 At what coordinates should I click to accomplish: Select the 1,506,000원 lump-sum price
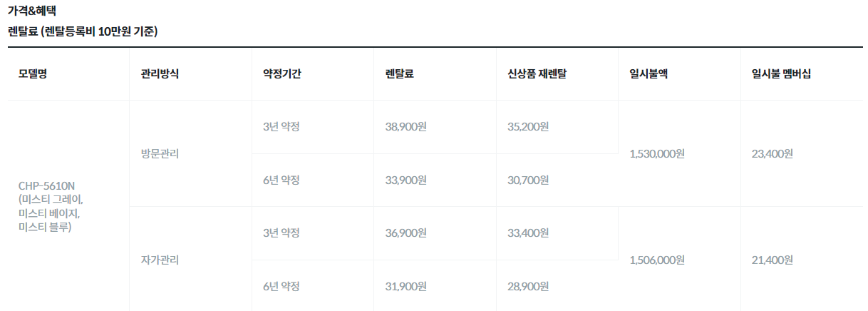[x=658, y=260]
